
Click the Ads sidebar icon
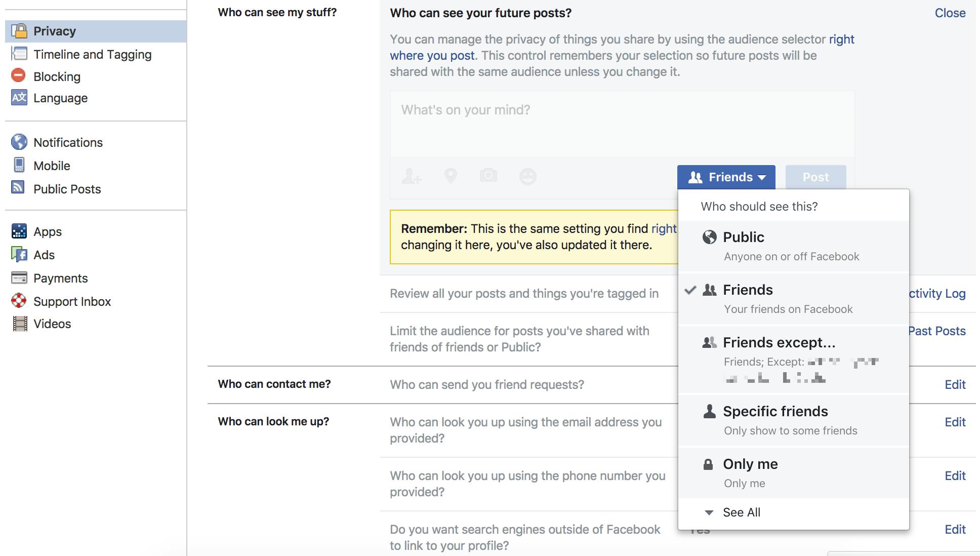(x=19, y=254)
